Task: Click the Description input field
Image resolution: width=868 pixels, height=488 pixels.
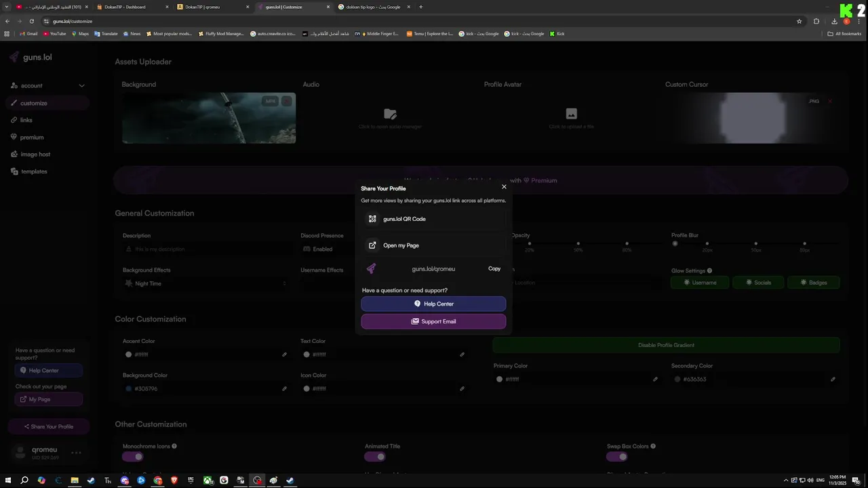Action: (207, 249)
